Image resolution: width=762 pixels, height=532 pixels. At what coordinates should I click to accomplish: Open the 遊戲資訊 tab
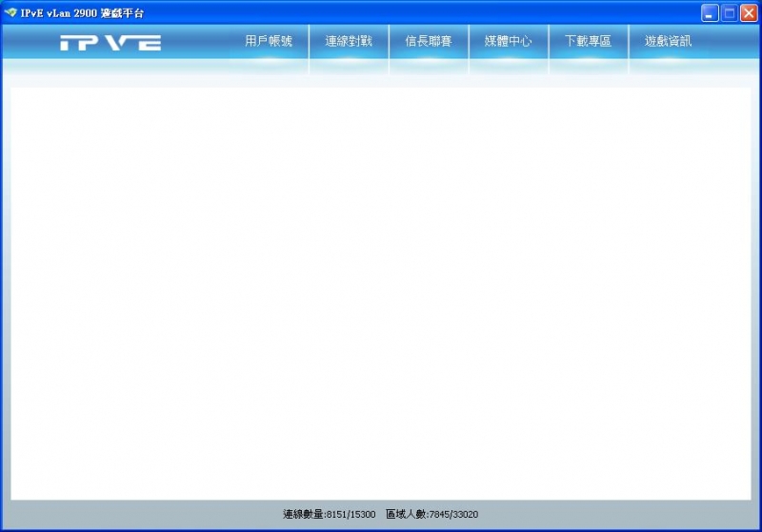pyautogui.click(x=669, y=42)
